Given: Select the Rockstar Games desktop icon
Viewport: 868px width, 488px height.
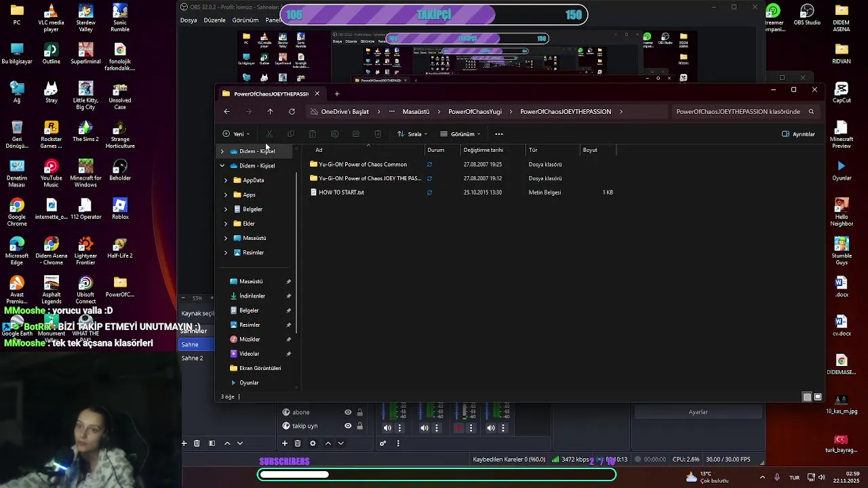Looking at the screenshot, I should pos(51,134).
